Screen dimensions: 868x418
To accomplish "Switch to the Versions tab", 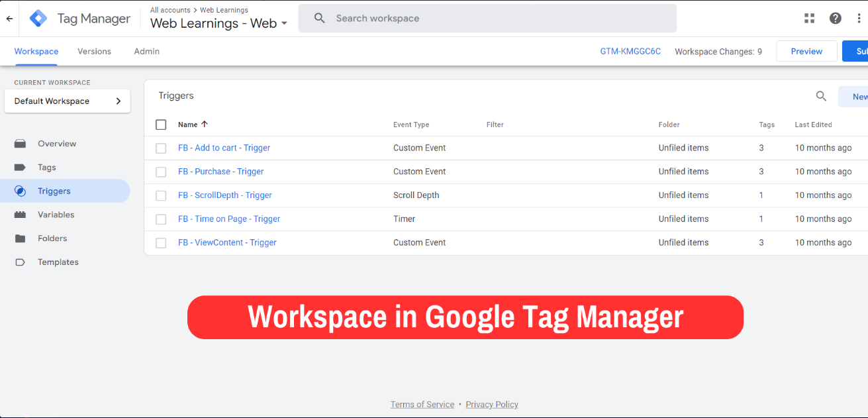I will click(94, 52).
